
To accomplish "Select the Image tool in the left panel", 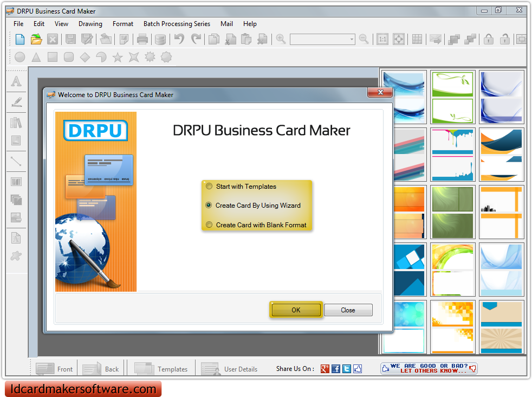I will coord(16,141).
